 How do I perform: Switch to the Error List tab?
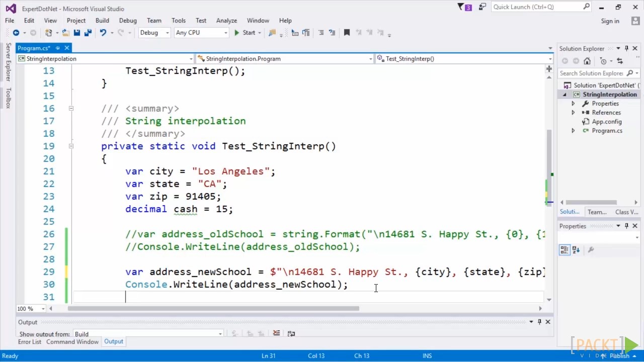pos(30,342)
